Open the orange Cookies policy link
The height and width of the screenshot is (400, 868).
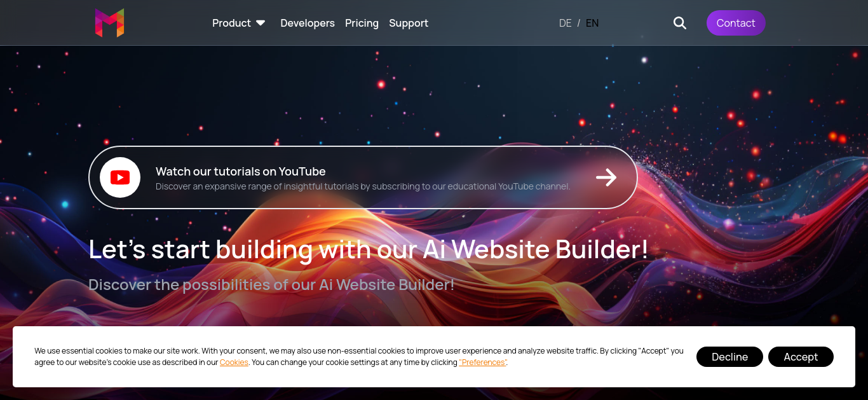(x=234, y=362)
